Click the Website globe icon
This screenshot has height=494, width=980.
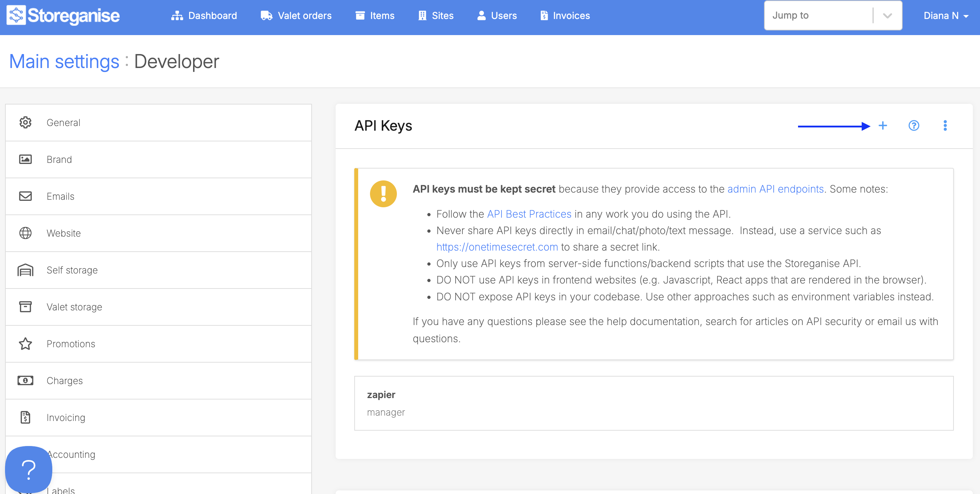pyautogui.click(x=25, y=233)
